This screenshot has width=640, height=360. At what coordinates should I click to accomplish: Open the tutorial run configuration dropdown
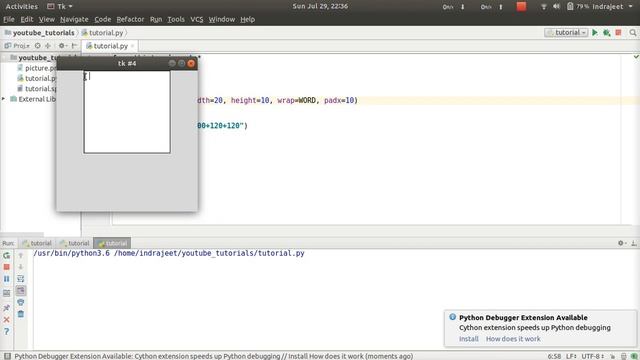point(566,33)
